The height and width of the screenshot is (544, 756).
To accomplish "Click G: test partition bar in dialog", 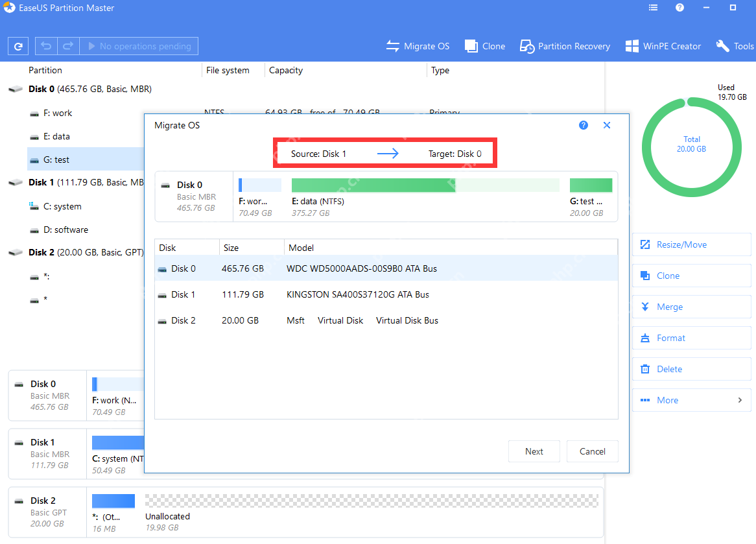I will point(591,185).
